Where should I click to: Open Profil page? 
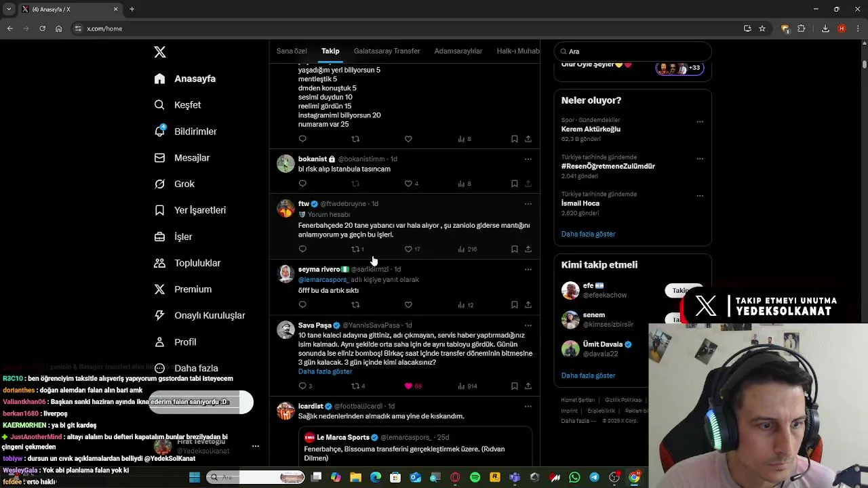[175, 342]
